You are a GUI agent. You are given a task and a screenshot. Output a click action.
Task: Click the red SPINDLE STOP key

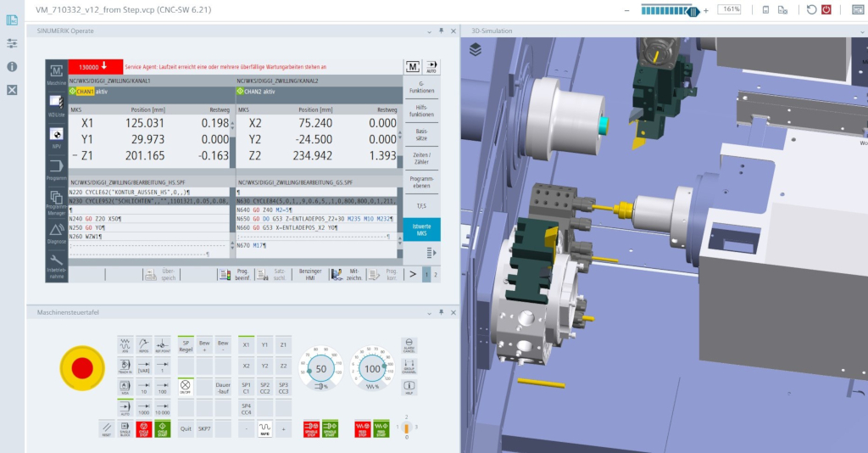pos(311,428)
